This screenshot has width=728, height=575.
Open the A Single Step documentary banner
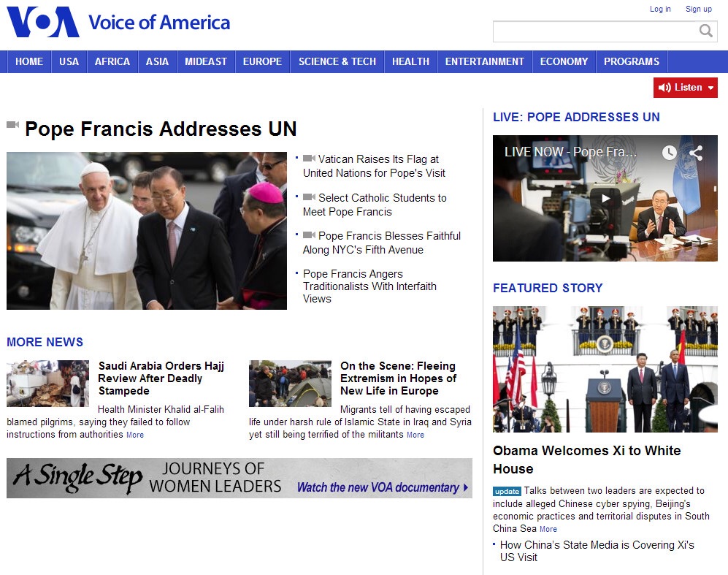tap(240, 479)
